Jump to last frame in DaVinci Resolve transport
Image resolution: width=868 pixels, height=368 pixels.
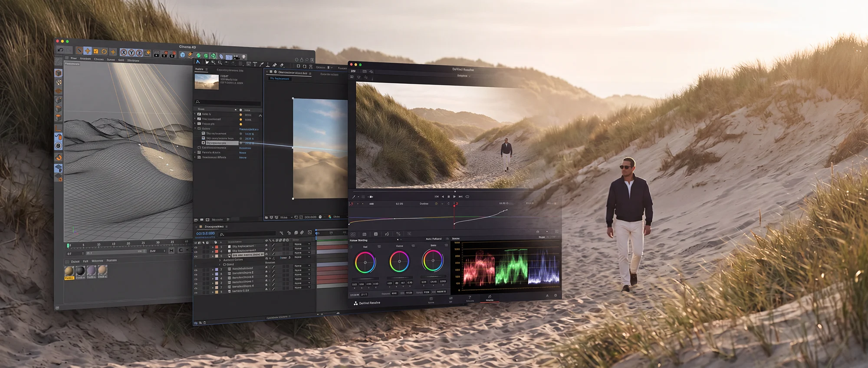pos(460,197)
